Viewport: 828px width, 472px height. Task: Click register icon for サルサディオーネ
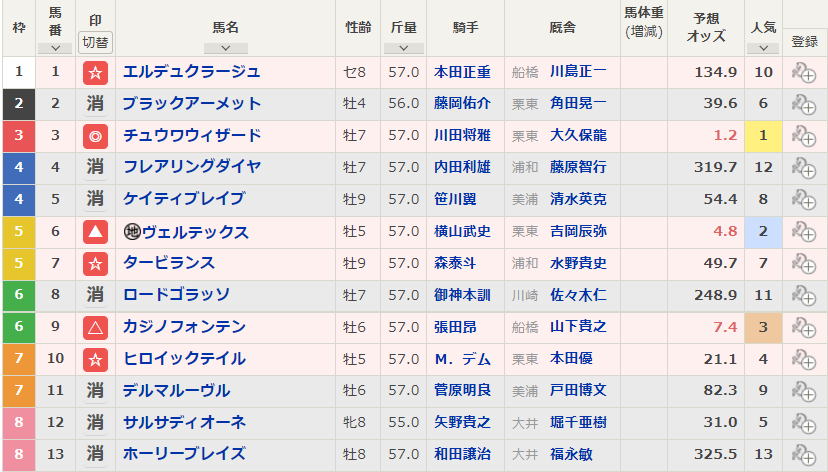click(804, 423)
